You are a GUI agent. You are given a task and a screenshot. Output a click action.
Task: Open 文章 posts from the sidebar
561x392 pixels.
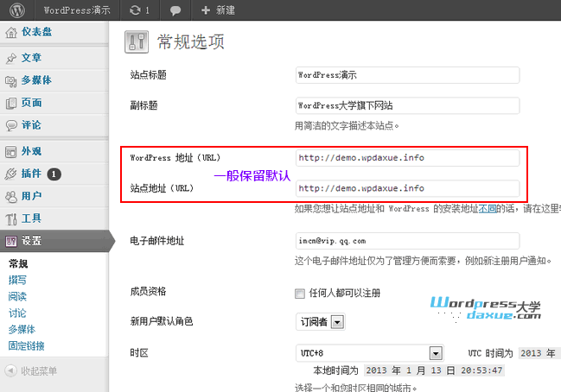coord(31,58)
